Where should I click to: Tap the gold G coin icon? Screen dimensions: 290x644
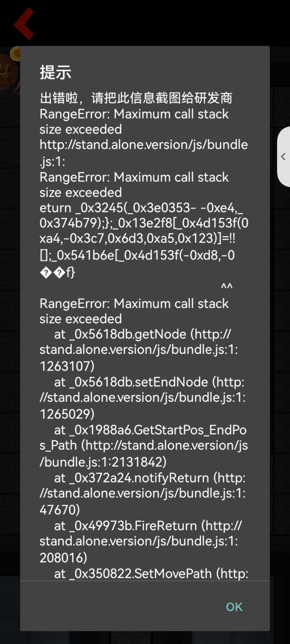16,54
